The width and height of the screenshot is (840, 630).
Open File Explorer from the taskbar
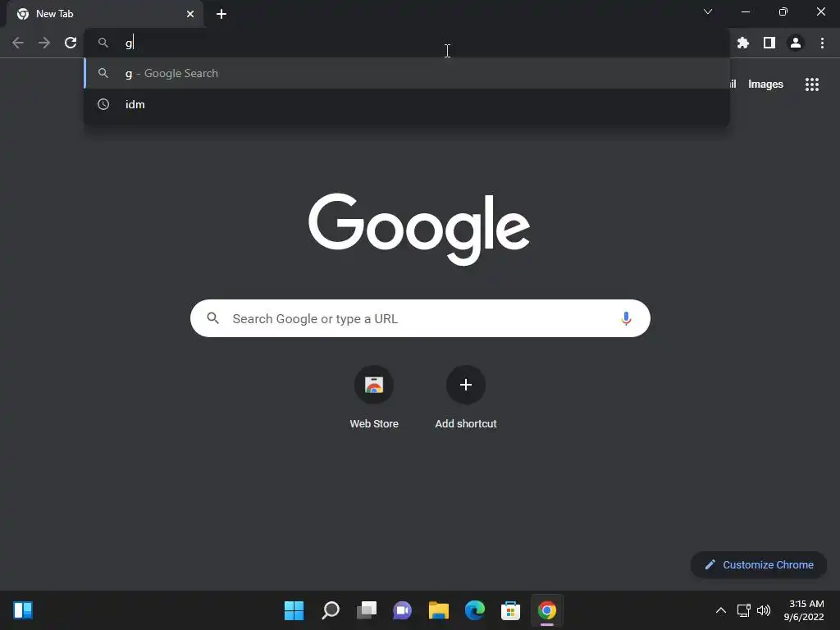[x=439, y=610]
